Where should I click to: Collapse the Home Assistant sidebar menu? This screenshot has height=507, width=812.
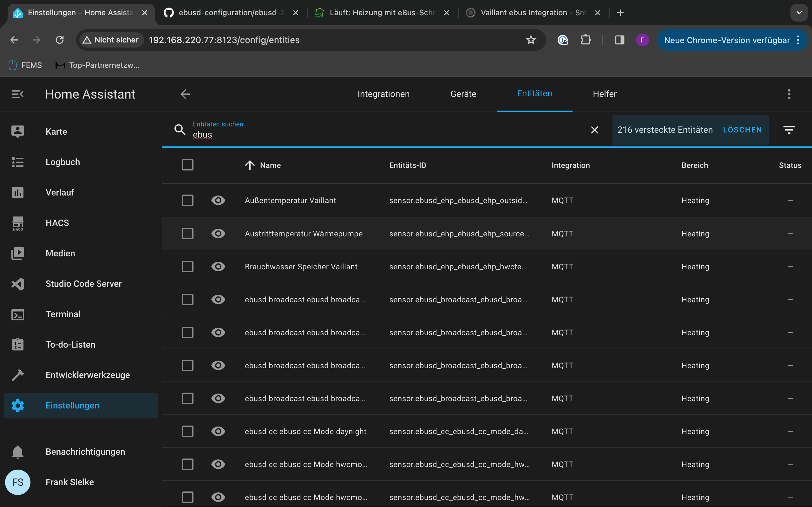pyautogui.click(x=18, y=94)
